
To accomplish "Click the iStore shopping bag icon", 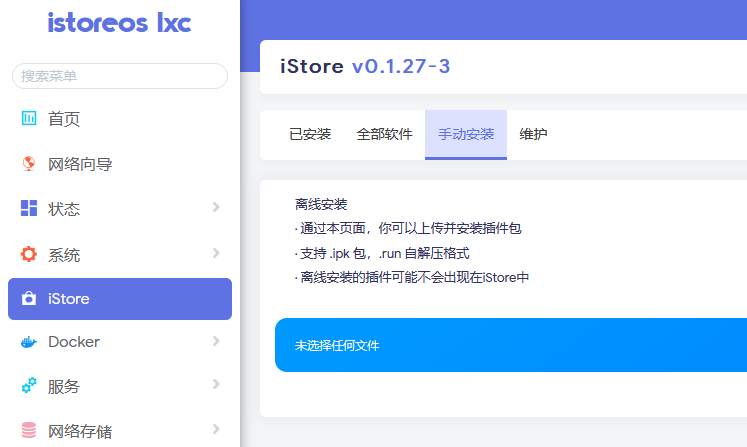I will click(x=29, y=299).
